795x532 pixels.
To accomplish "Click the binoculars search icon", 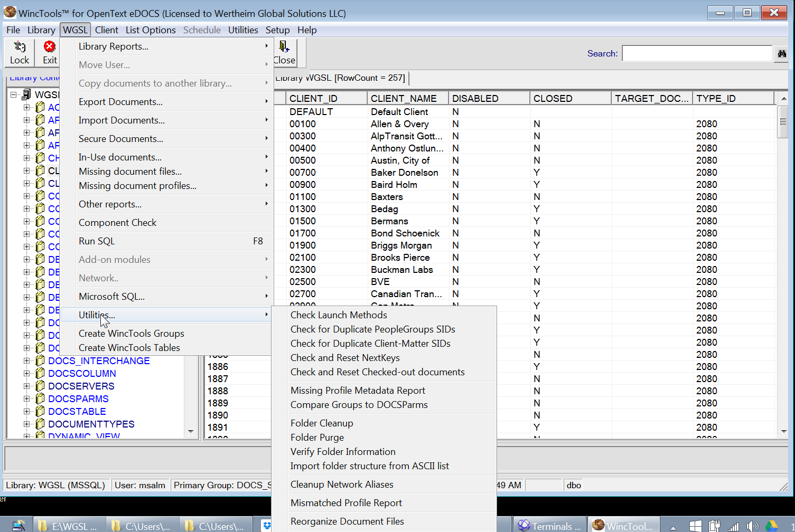I will coord(782,53).
